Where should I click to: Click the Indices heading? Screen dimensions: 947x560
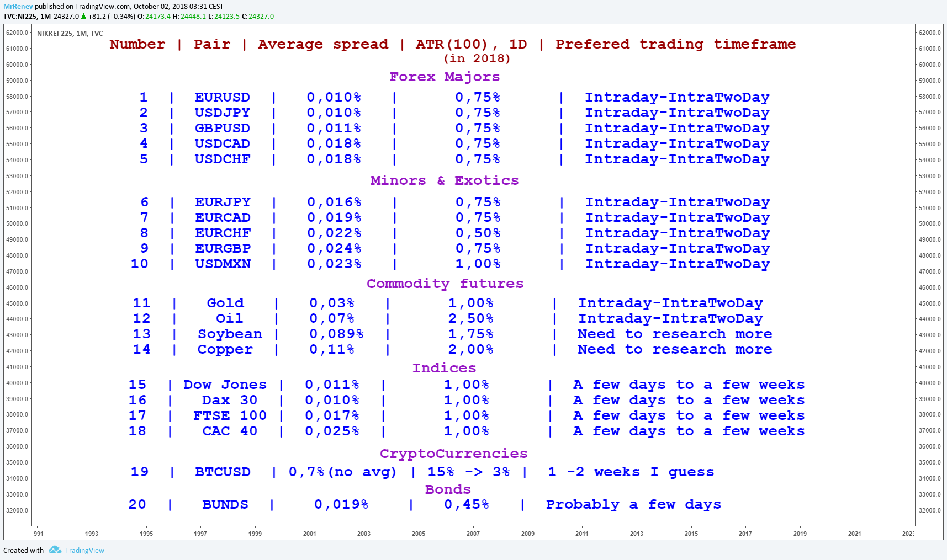[445, 368]
